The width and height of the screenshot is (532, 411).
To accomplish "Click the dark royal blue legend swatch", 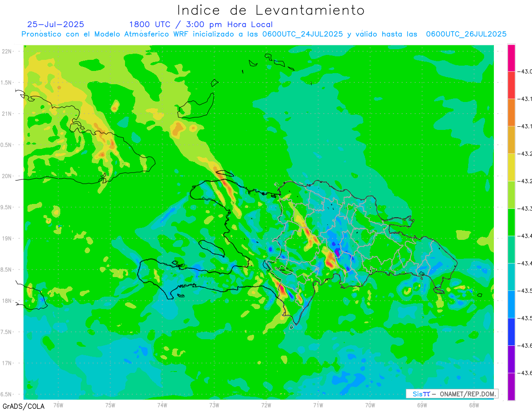I will point(511,332).
